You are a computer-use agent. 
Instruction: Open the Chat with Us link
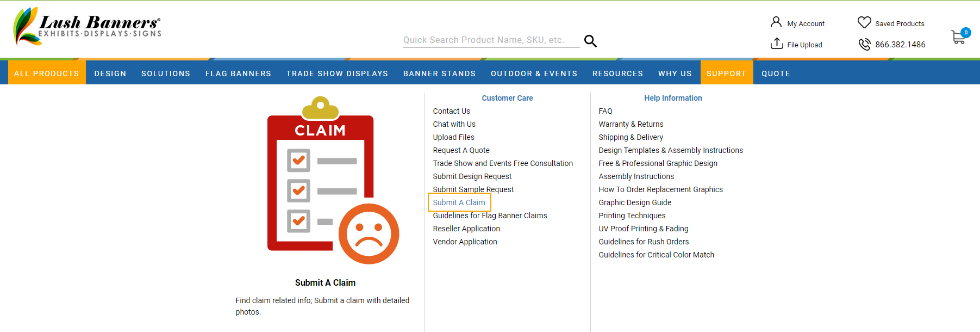tap(454, 124)
